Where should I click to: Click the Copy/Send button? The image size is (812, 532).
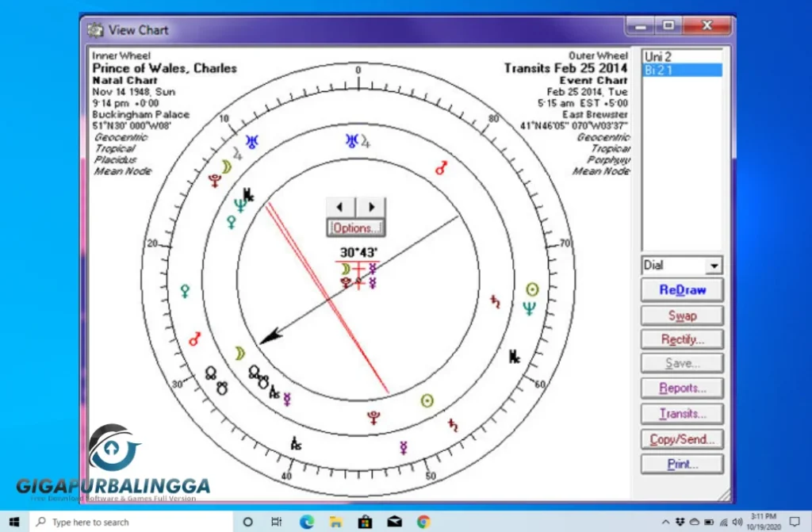tap(682, 438)
